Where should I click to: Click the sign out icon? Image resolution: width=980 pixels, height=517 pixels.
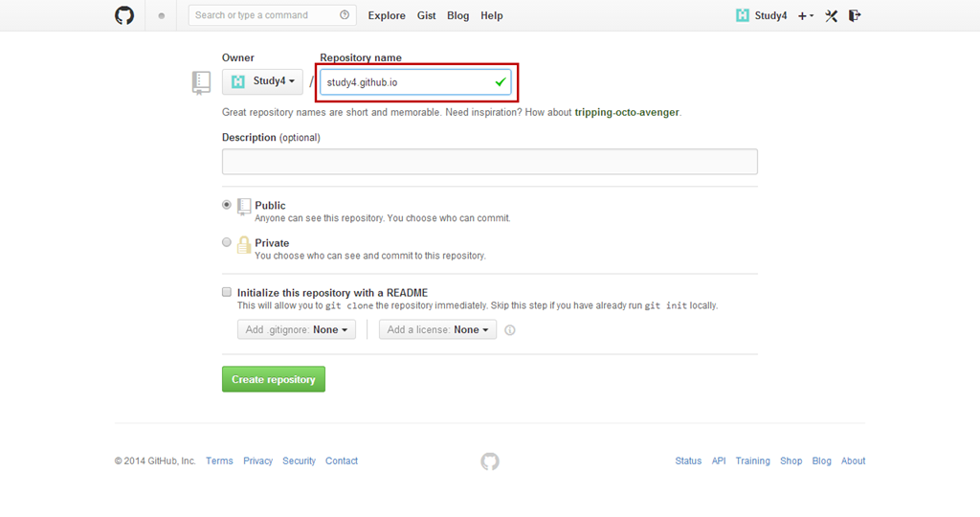(x=855, y=15)
